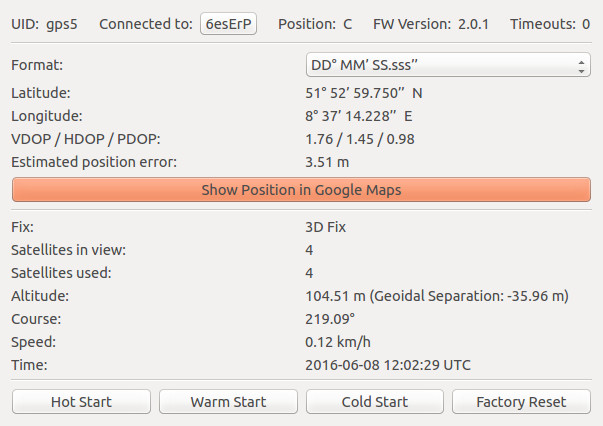Click the Course label
The image size is (603, 426).
point(36,319)
